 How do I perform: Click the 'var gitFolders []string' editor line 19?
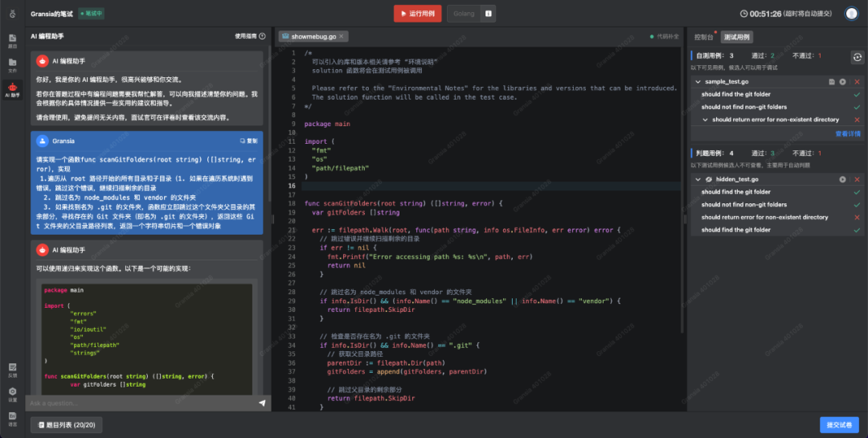coord(355,212)
